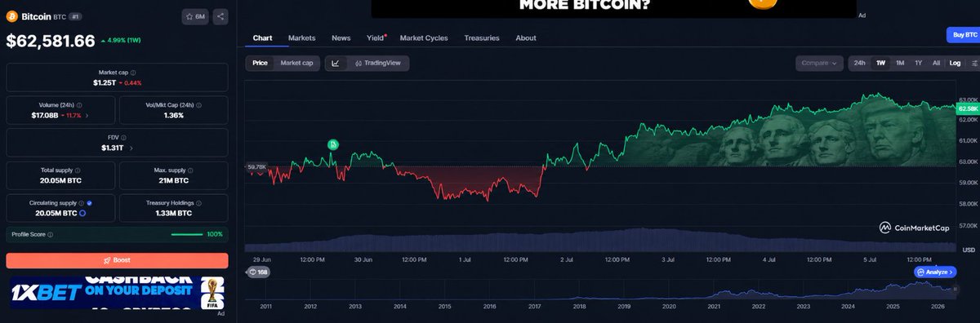Click the circulating supply progress ring icon
Image resolution: width=980 pixels, height=323 pixels.
click(82, 213)
